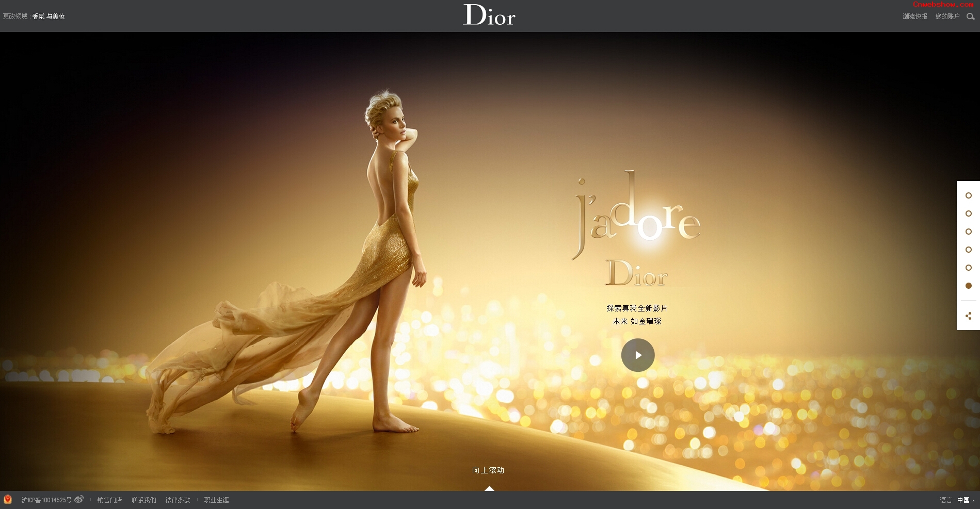Open 潮流快报 in the header
The image size is (980, 509).
[915, 17]
